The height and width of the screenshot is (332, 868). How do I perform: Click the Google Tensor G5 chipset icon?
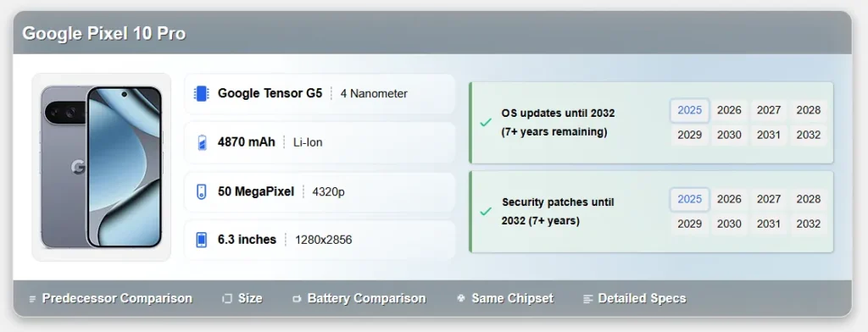click(202, 93)
